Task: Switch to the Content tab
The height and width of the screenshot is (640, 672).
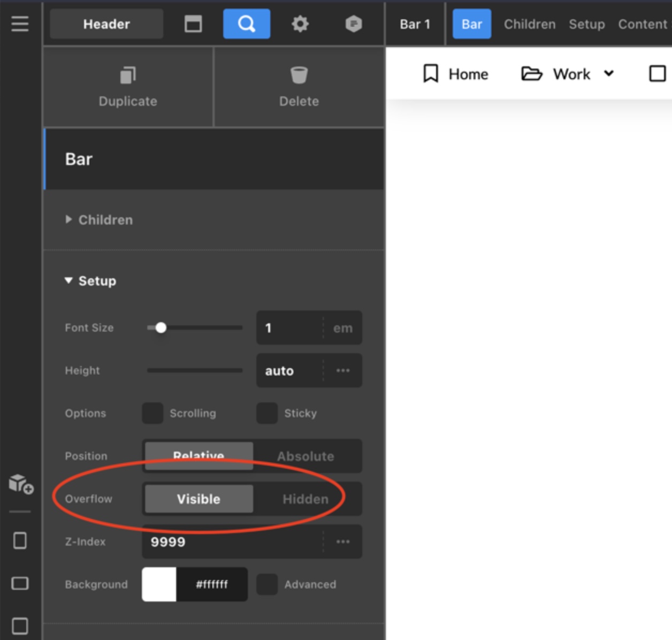Action: (x=642, y=24)
